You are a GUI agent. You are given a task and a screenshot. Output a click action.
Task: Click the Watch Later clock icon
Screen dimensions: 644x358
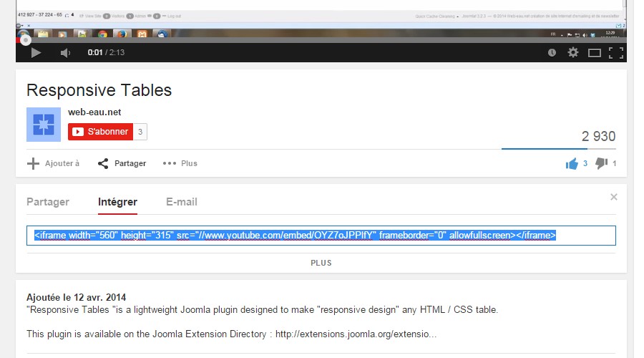click(552, 52)
